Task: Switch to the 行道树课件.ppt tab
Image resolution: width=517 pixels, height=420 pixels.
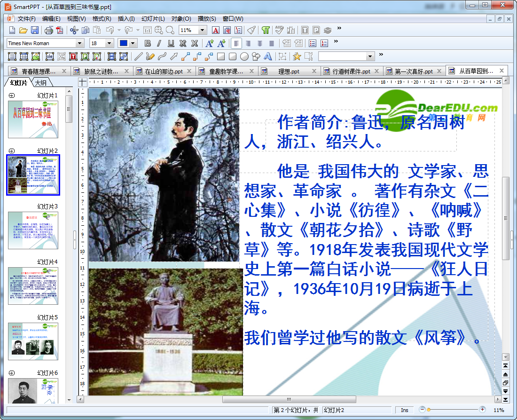Action: (351, 71)
